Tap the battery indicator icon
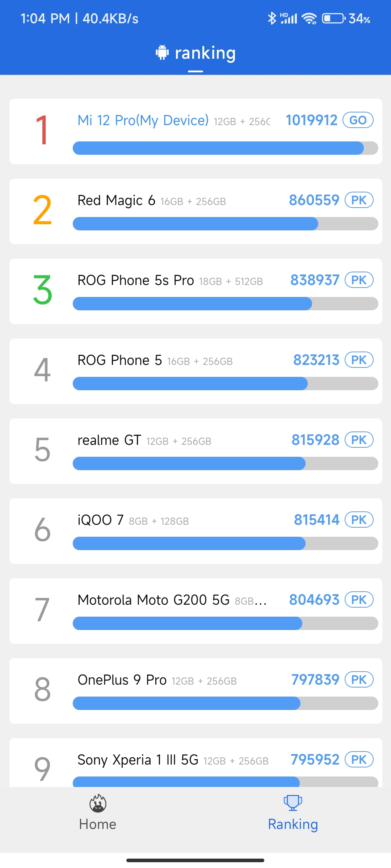Image resolution: width=391 pixels, height=868 pixels. pyautogui.click(x=334, y=18)
